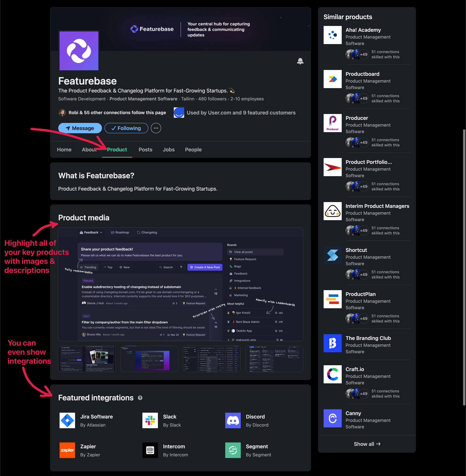Open the ellipsis options menu next to Following
Image resolution: width=466 pixels, height=476 pixels.
click(156, 128)
